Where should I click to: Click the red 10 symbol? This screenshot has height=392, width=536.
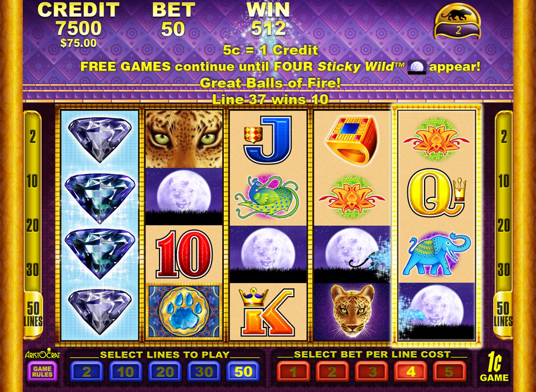tap(184, 254)
